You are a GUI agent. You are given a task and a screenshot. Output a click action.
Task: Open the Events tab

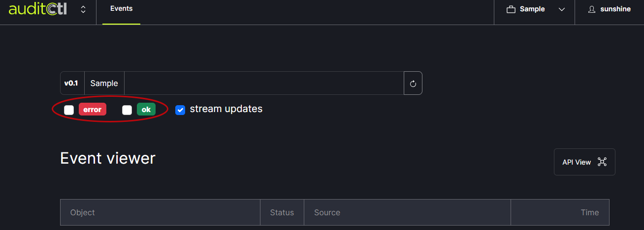pyautogui.click(x=121, y=9)
